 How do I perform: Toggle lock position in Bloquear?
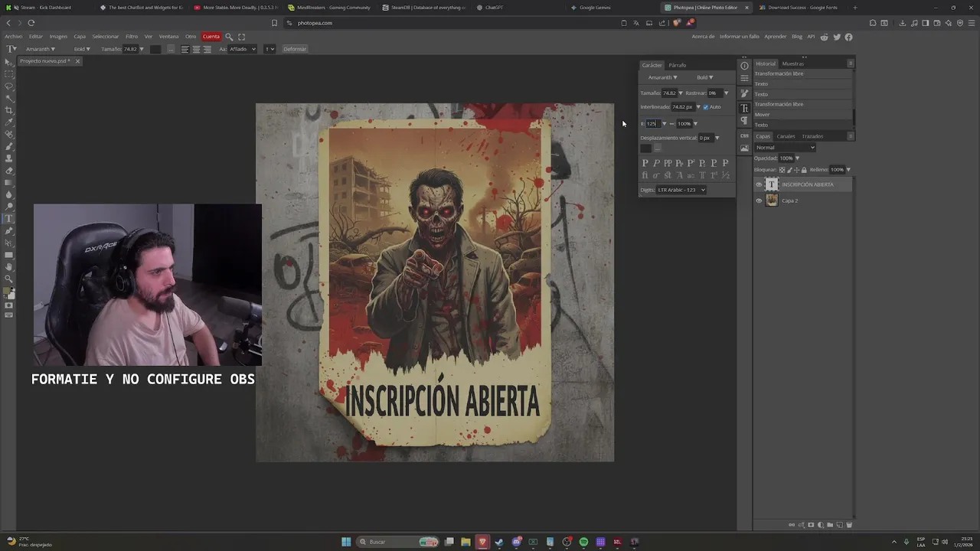tap(797, 170)
